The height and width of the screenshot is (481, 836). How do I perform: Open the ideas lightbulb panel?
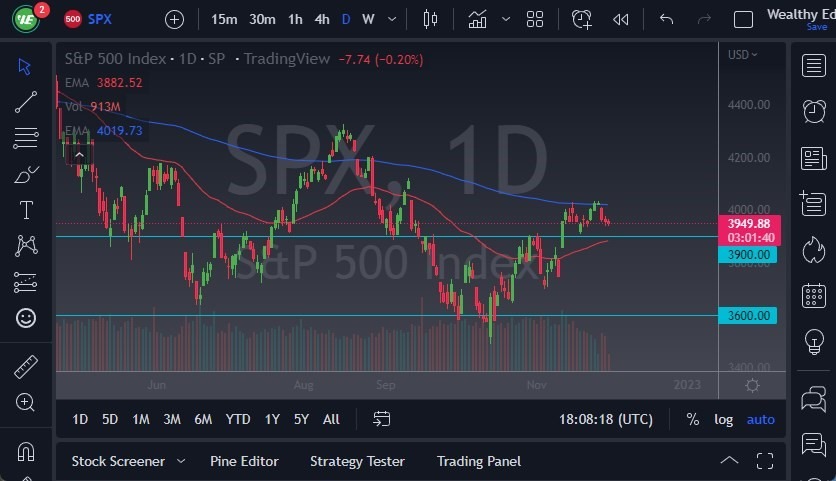[x=814, y=342]
